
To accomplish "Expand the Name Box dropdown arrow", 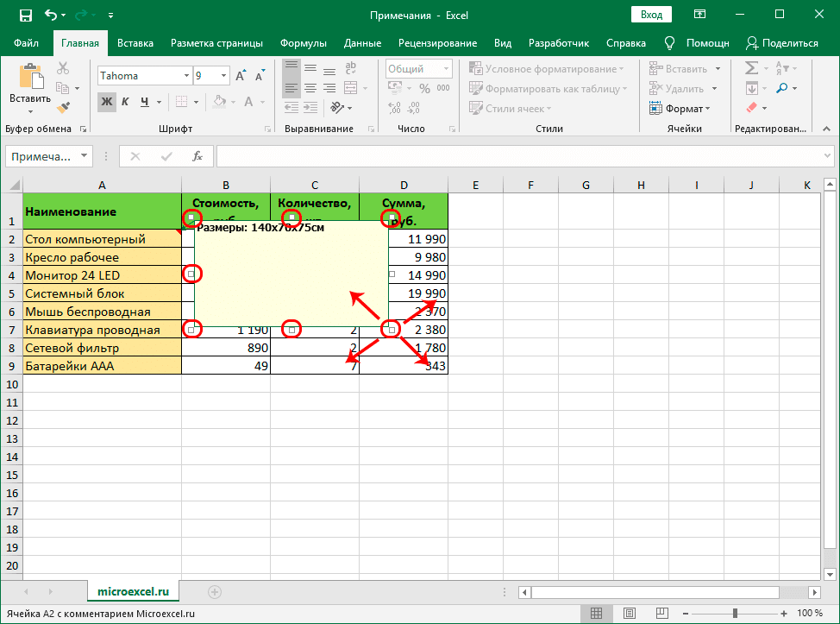I will [x=84, y=156].
